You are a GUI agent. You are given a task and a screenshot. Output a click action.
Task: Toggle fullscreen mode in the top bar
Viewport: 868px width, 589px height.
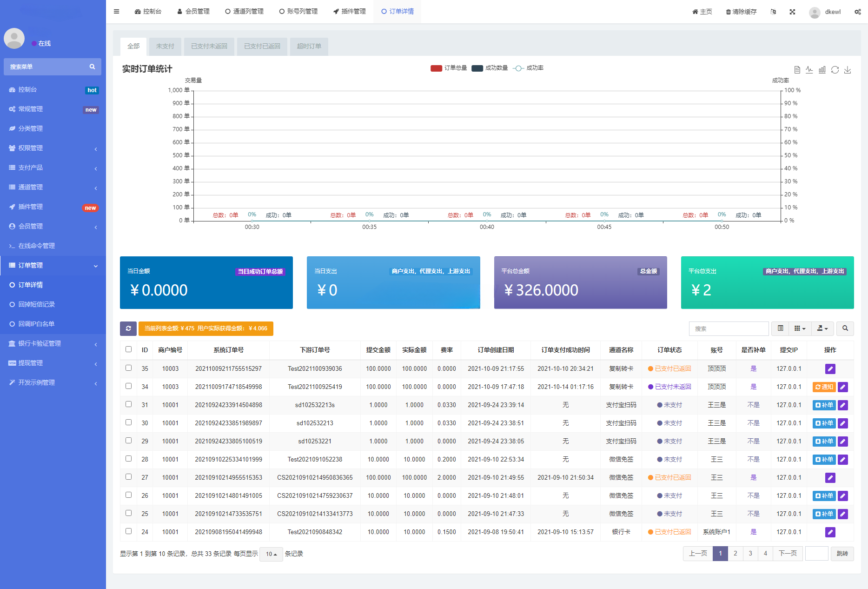[792, 12]
